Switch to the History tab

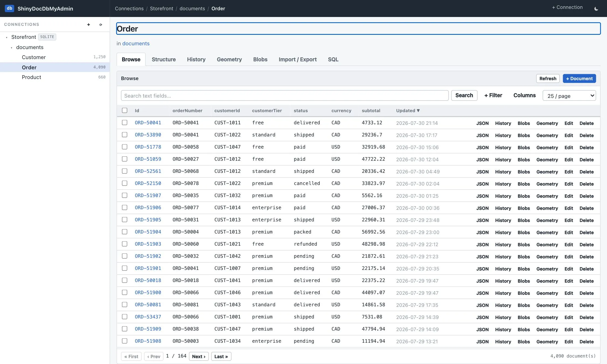click(x=196, y=59)
